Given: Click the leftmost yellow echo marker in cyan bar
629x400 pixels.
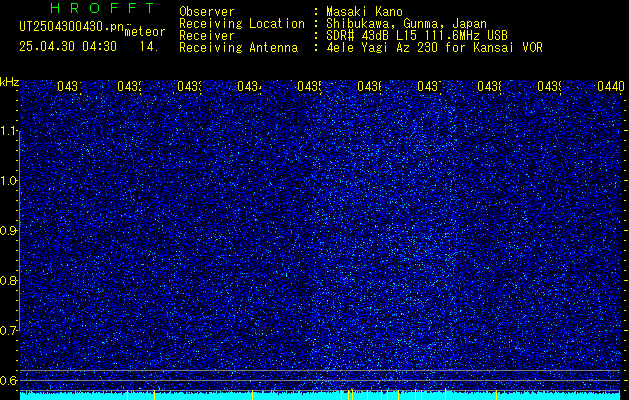Looking at the screenshot, I should coord(127,395).
